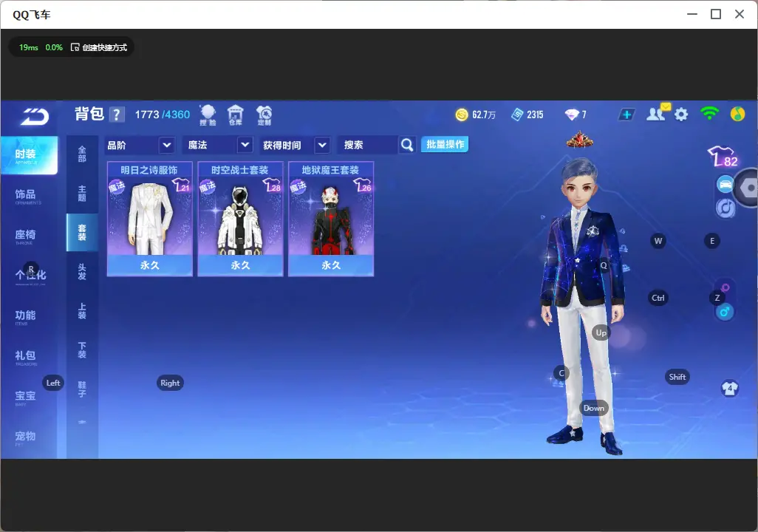Screen dimensions: 758x532
Task: Select the 头发 hair sub-tab
Action: [x=82, y=272]
